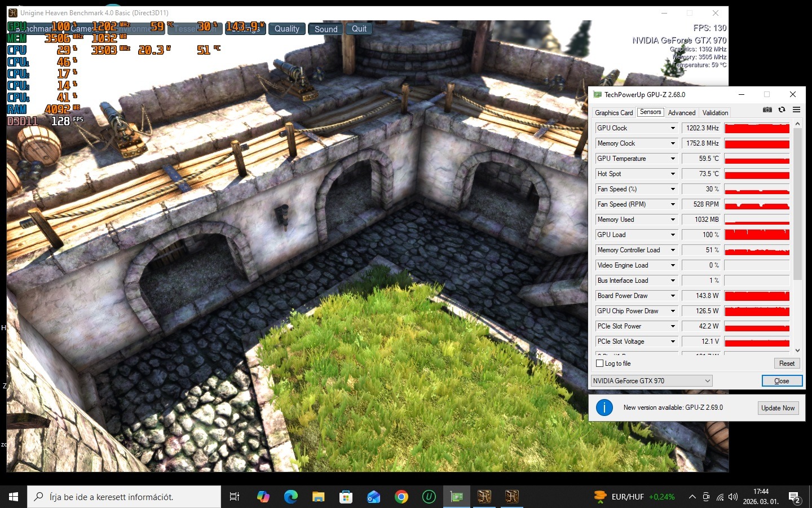This screenshot has width=812, height=508.
Task: Click the blue info icon in update notice
Action: (604, 408)
